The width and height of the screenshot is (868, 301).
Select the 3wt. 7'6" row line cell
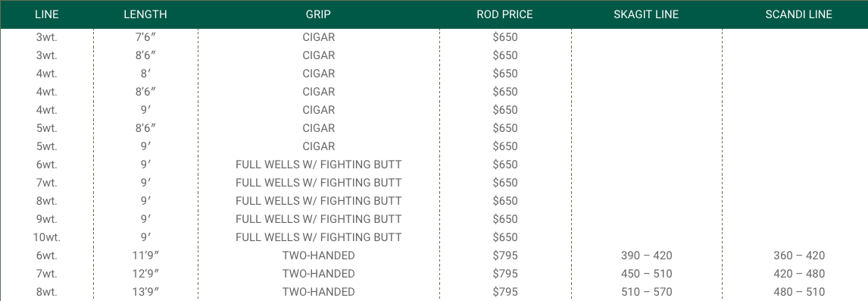(46, 37)
